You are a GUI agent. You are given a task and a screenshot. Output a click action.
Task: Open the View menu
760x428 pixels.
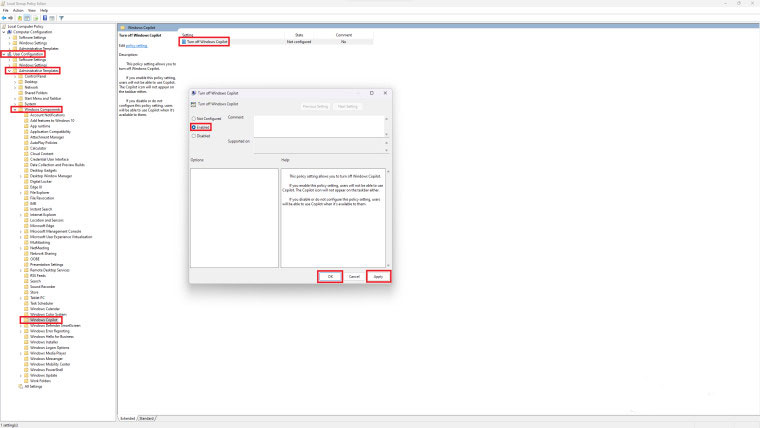coord(32,10)
